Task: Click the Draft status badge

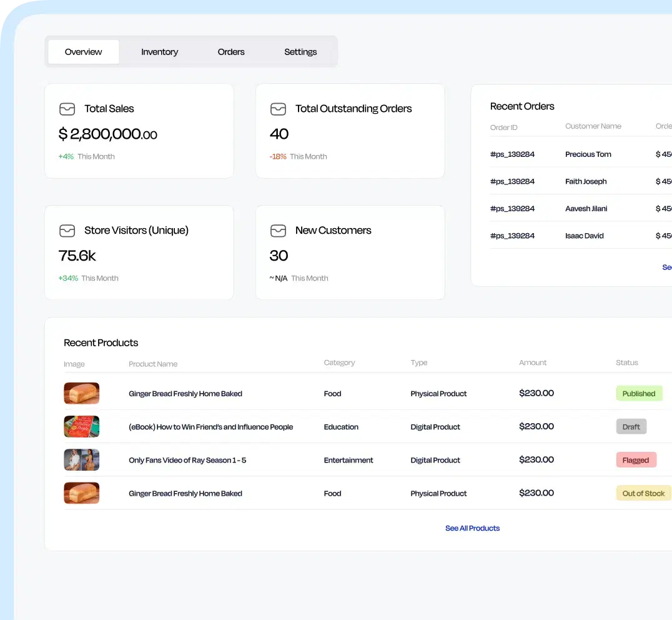Action: 631,427
